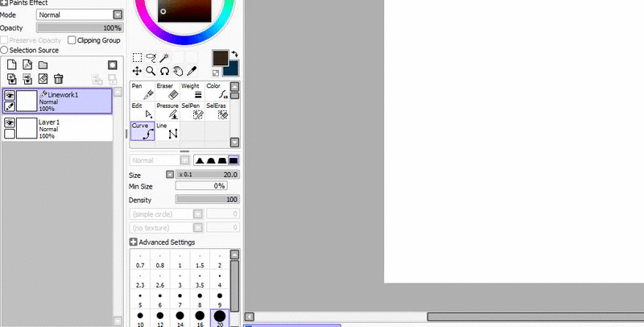Collapse the Paints Effect section
Image resolution: width=644 pixels, height=327 pixels.
click(x=4, y=2)
